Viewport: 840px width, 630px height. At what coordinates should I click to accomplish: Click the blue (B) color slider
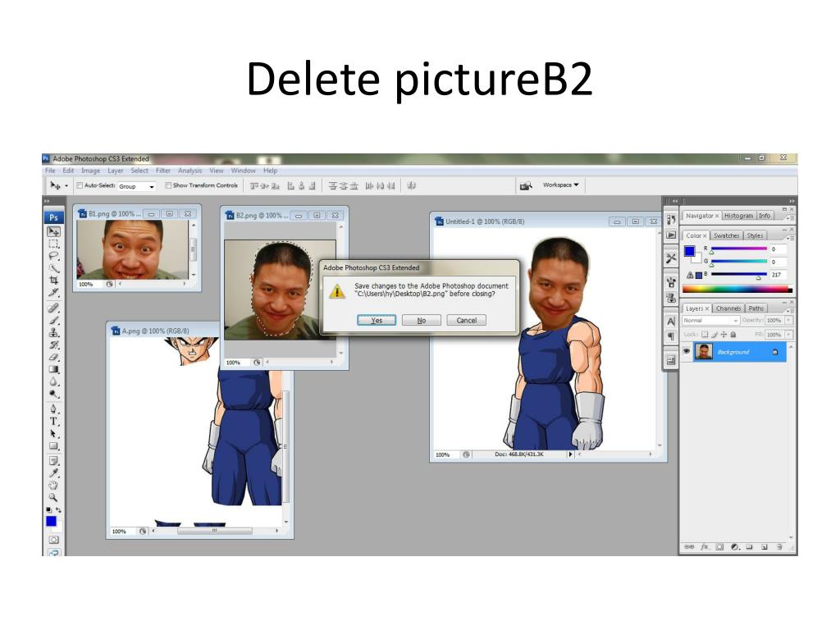pos(739,275)
